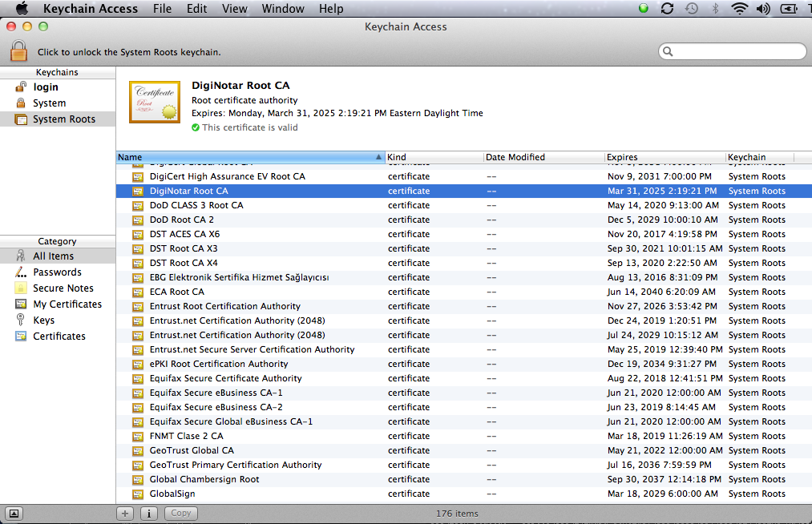812x524 pixels.
Task: Open the Apple menu
Action: click(x=22, y=8)
